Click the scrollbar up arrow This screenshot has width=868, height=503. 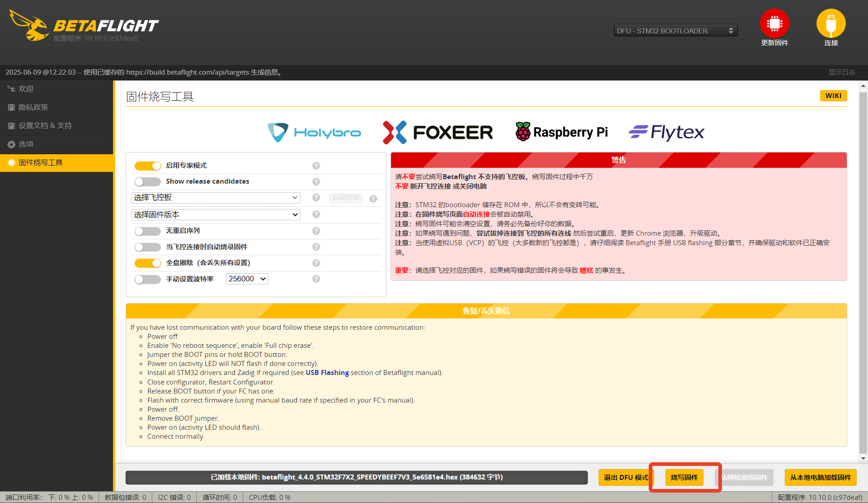click(x=863, y=85)
